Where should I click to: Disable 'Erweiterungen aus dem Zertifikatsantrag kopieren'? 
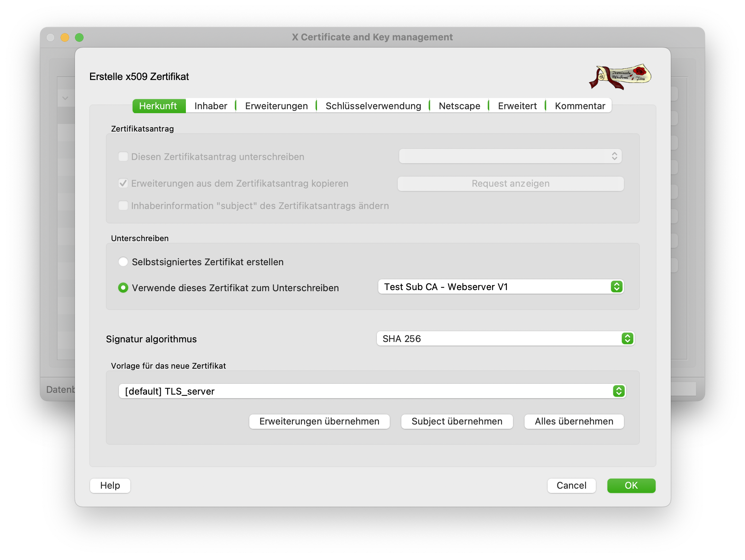[123, 183]
